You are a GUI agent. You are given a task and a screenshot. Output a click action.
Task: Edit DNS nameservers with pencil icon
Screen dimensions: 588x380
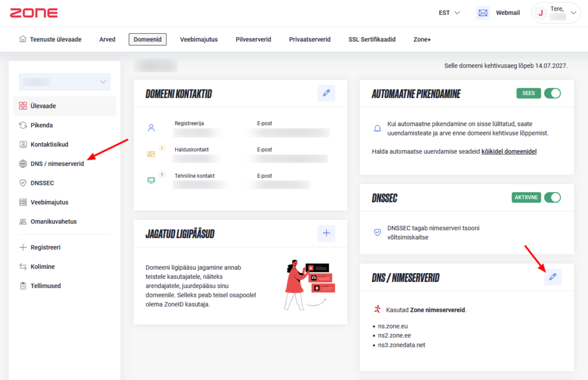point(552,277)
